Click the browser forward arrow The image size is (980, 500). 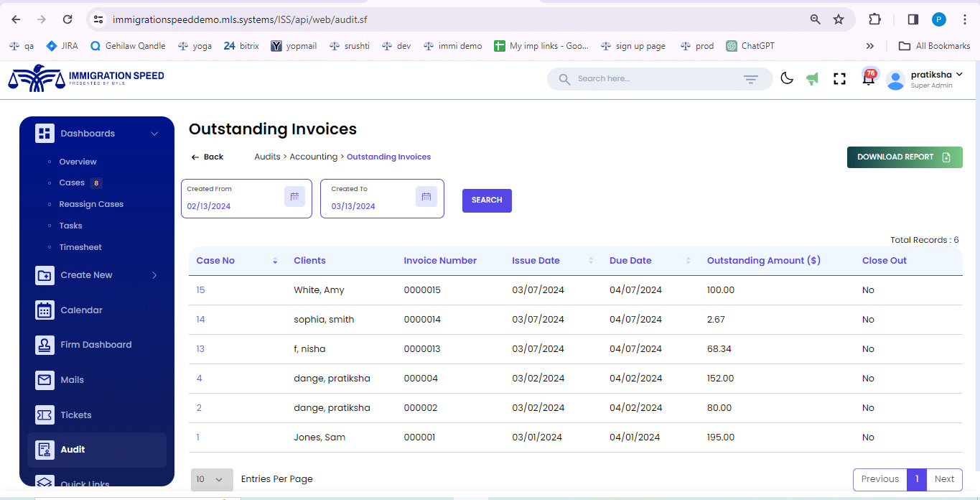tap(42, 19)
